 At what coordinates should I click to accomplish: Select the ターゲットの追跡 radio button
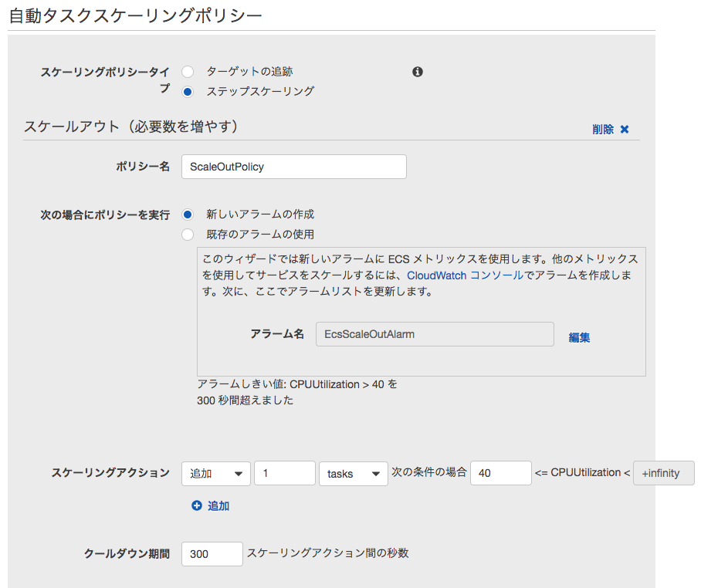(x=188, y=72)
